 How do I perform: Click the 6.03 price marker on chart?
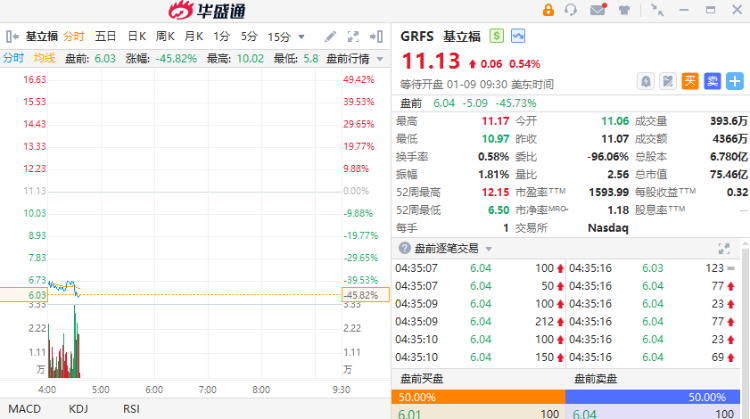[x=24, y=295]
